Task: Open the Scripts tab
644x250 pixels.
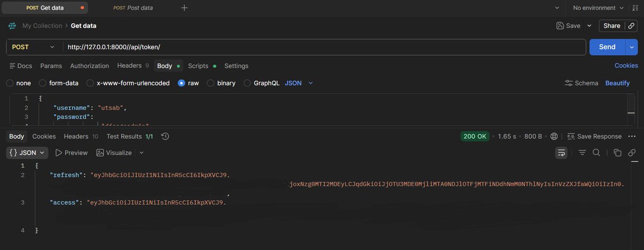Action: coord(202,66)
